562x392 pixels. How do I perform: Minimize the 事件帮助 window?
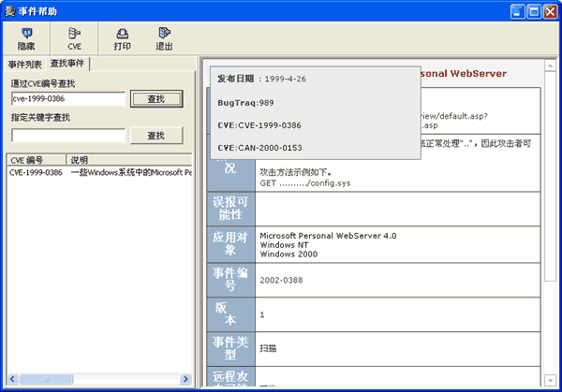[x=514, y=11]
